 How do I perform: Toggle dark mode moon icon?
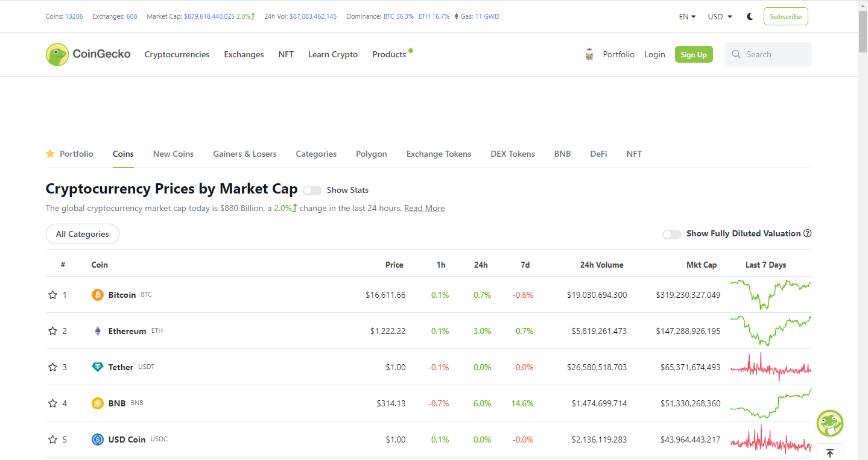coord(750,16)
